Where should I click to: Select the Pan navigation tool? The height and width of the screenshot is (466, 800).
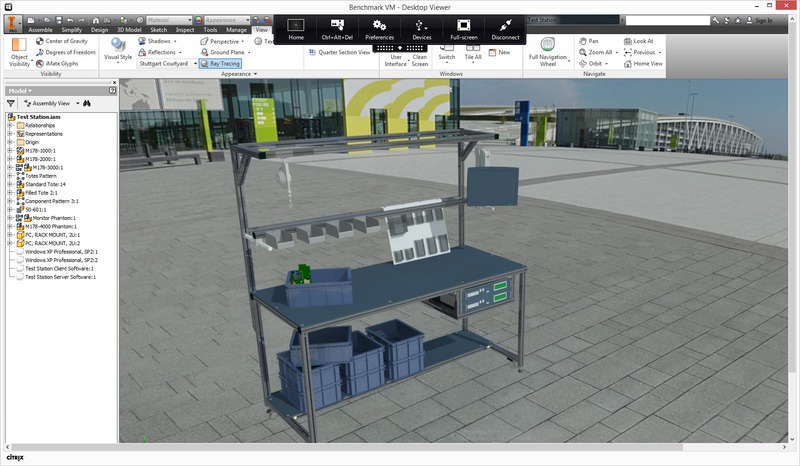point(583,41)
